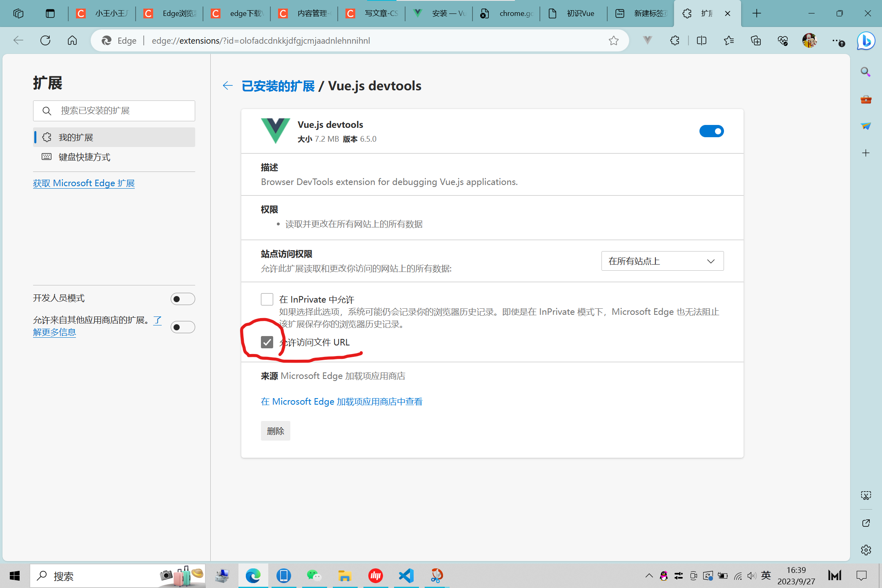Viewport: 882px width, 588px height.
Task: Uncheck 允许访问文件 URL checkbox
Action: coord(267,342)
